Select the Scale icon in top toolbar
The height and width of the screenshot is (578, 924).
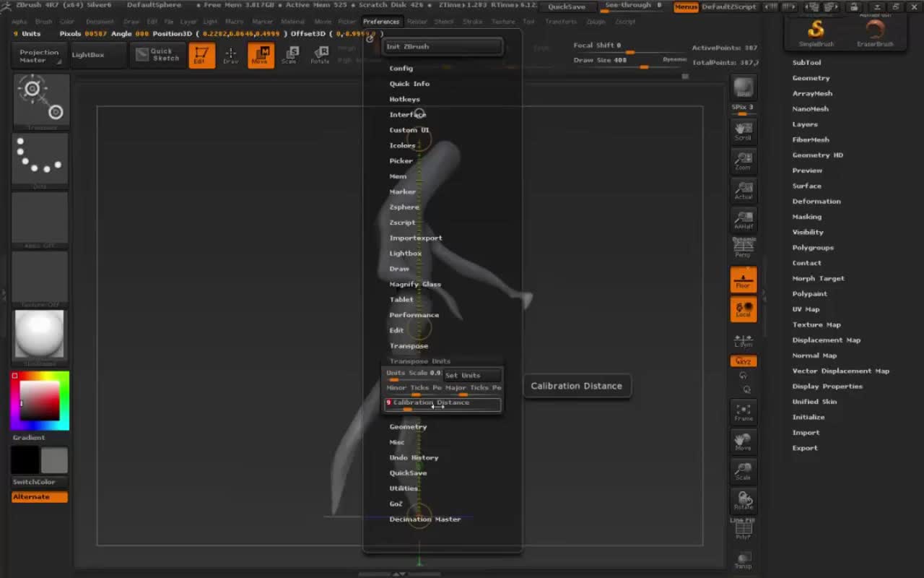289,56
